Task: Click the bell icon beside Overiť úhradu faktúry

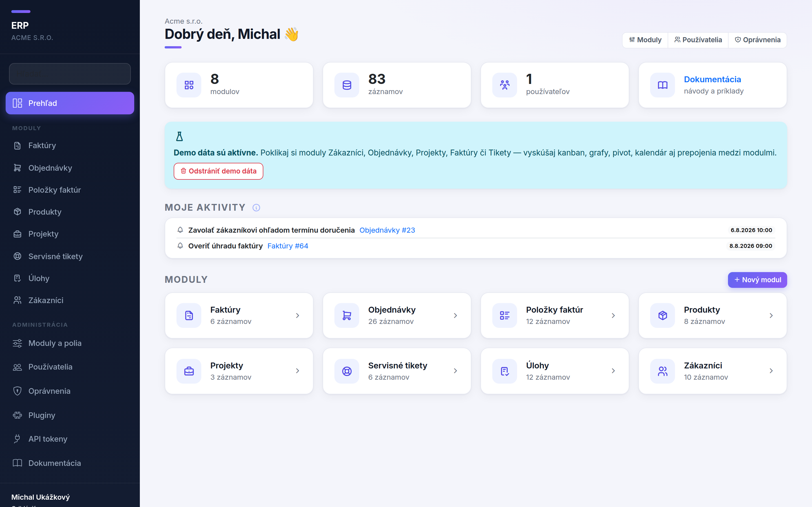Action: (180, 246)
